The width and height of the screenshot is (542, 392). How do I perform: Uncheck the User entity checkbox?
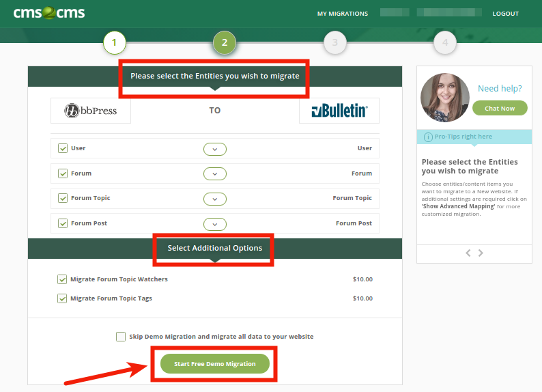point(63,148)
